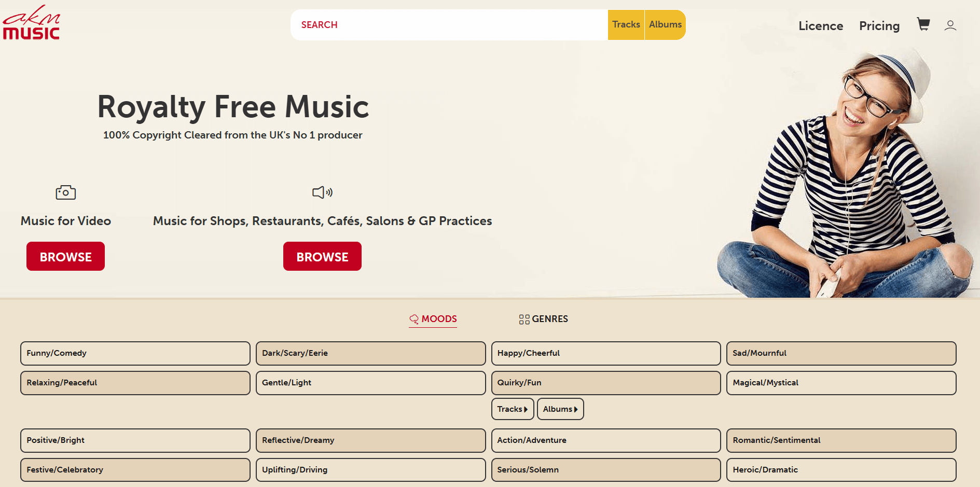The height and width of the screenshot is (487, 980).
Task: Switch search mode to Albums
Action: [x=665, y=24]
